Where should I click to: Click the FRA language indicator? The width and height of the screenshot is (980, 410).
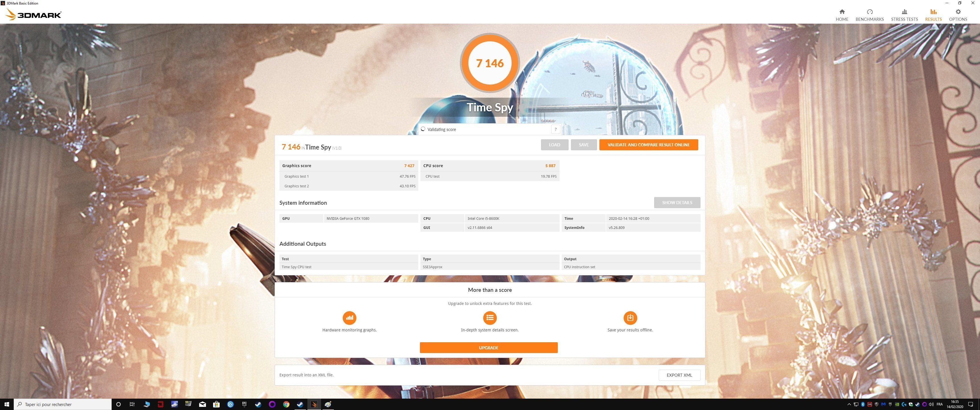coord(939,404)
